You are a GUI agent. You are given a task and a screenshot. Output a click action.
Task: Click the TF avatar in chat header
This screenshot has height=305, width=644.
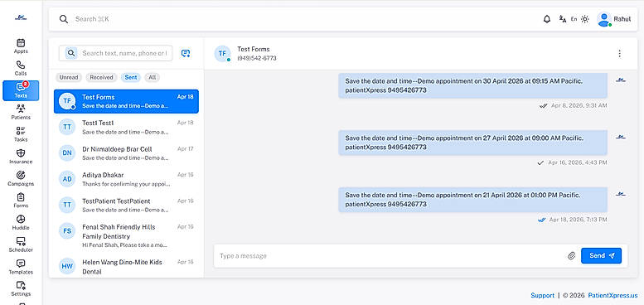coord(222,54)
